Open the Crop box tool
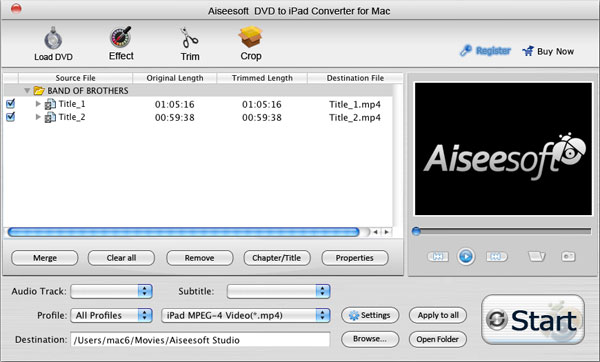Viewport: 600px width, 362px height. (x=251, y=37)
